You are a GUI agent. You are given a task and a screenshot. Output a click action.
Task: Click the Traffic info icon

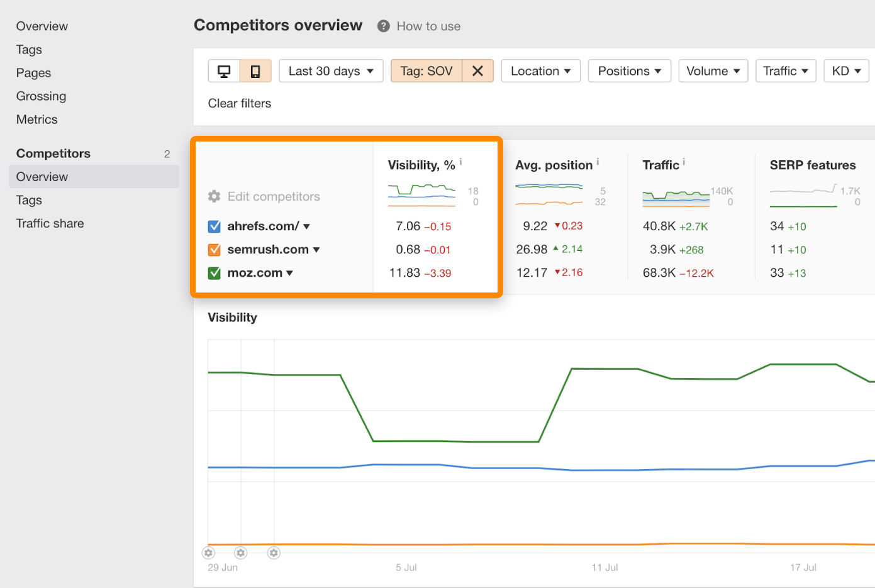683,162
